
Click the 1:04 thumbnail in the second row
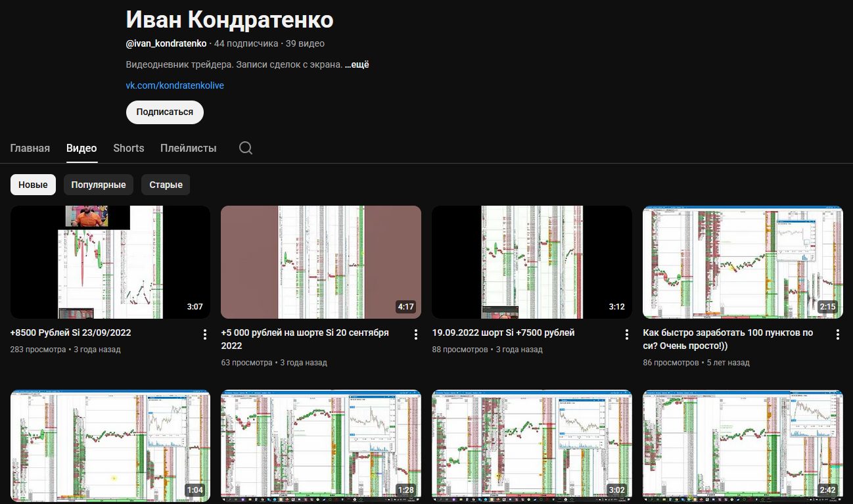coord(110,446)
